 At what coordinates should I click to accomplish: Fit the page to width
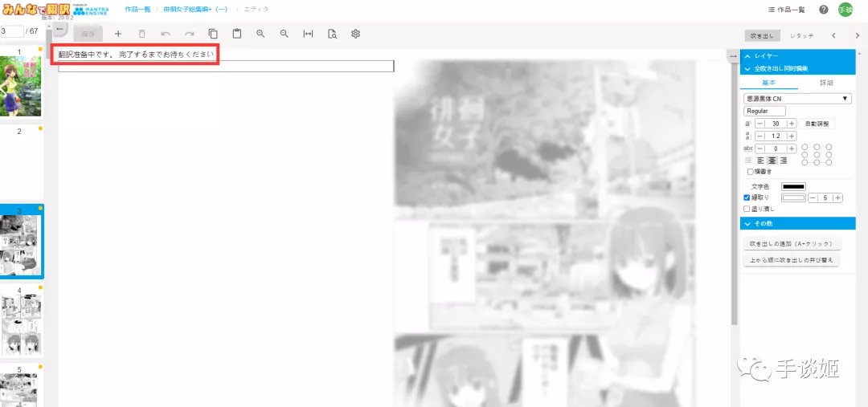pyautogui.click(x=309, y=34)
